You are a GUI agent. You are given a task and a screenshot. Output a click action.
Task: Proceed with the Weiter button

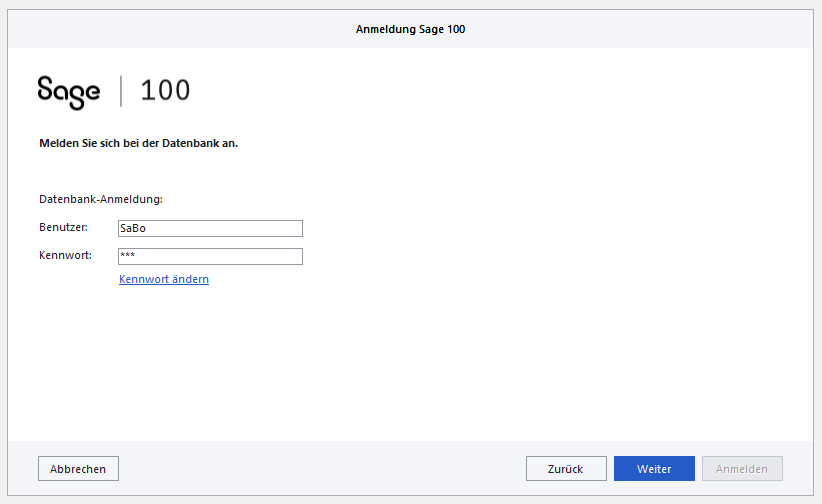[654, 468]
